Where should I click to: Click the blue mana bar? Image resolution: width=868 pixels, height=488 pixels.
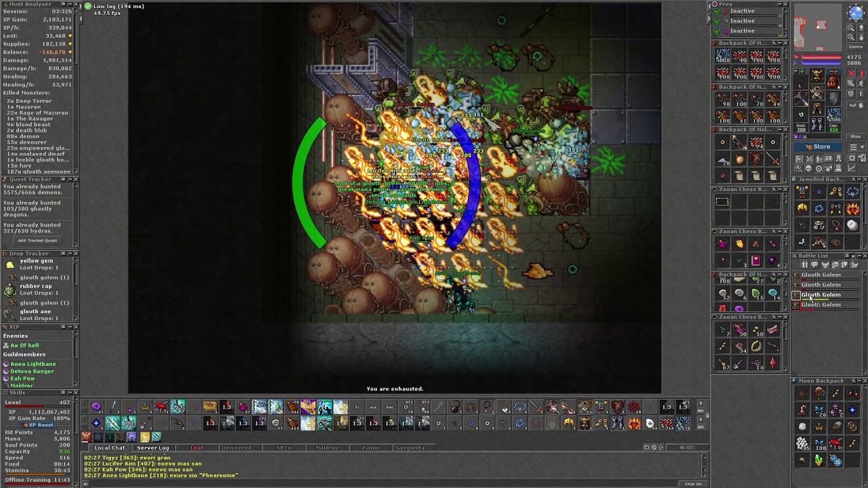coord(821,63)
